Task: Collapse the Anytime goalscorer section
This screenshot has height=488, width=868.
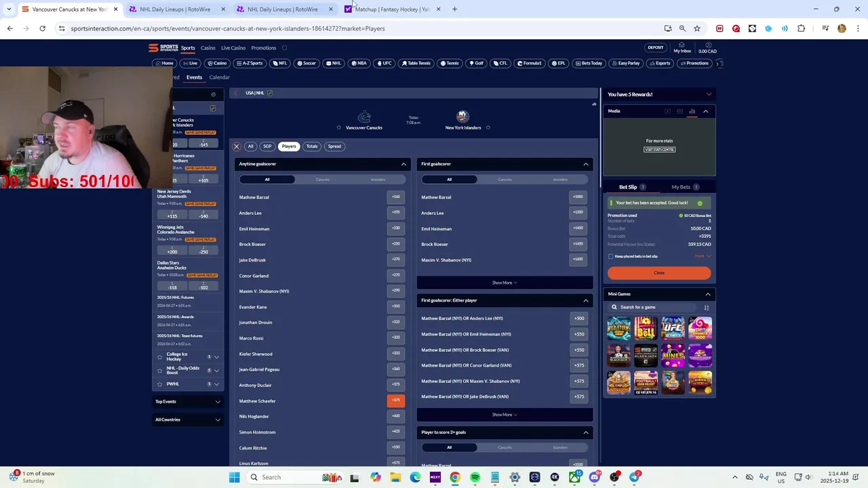Action: [403, 164]
